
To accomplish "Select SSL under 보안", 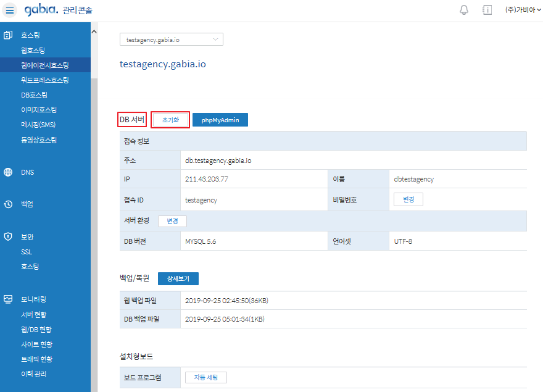I will [x=27, y=252].
